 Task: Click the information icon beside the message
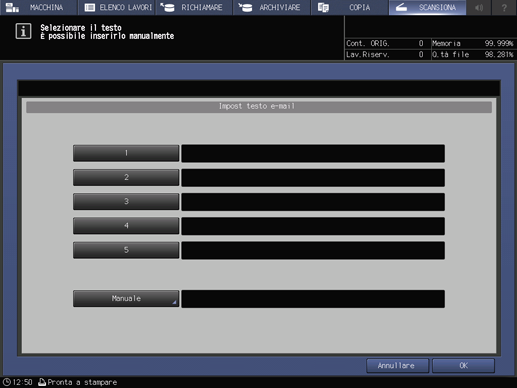pyautogui.click(x=23, y=31)
